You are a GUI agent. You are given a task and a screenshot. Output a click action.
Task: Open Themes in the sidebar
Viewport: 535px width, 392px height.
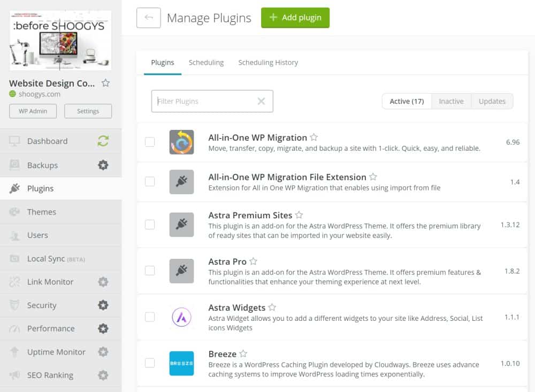[x=61, y=212]
